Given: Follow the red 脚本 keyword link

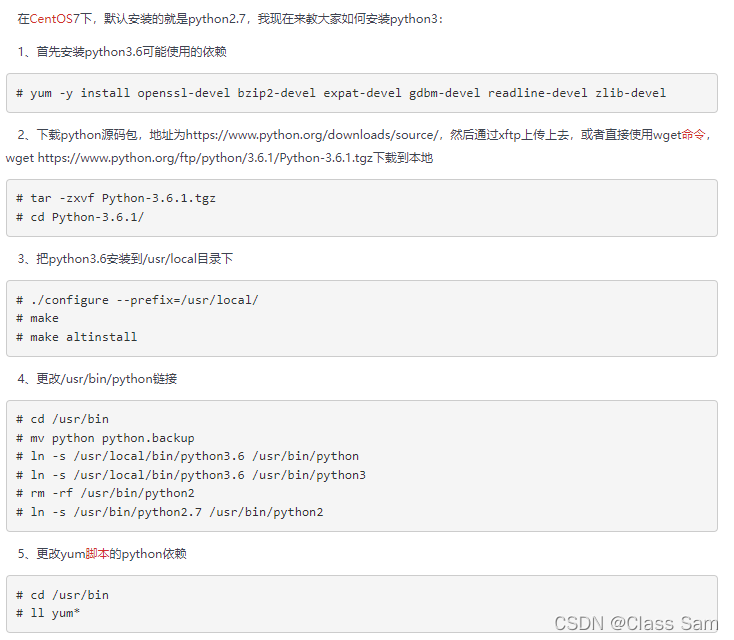Looking at the screenshot, I should coord(97,554).
